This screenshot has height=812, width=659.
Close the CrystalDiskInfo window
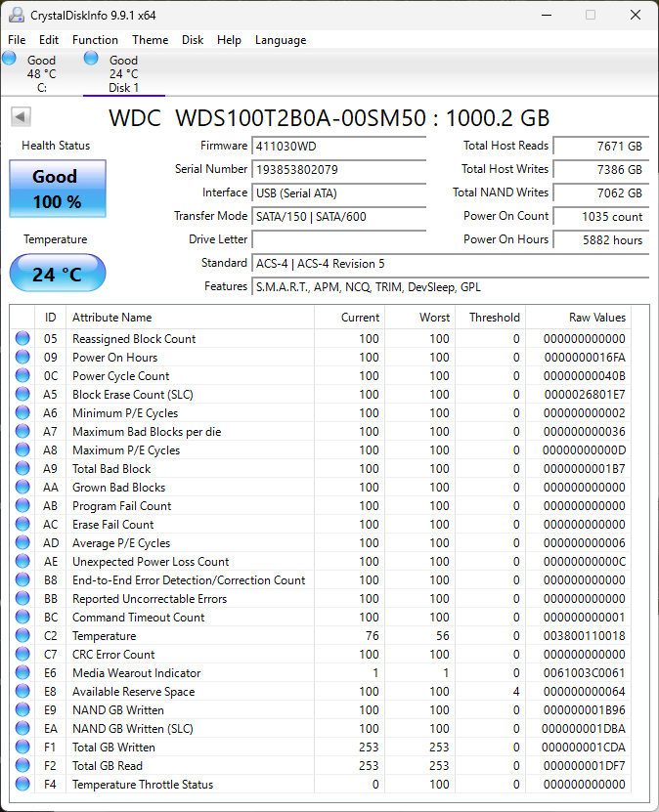(636, 15)
